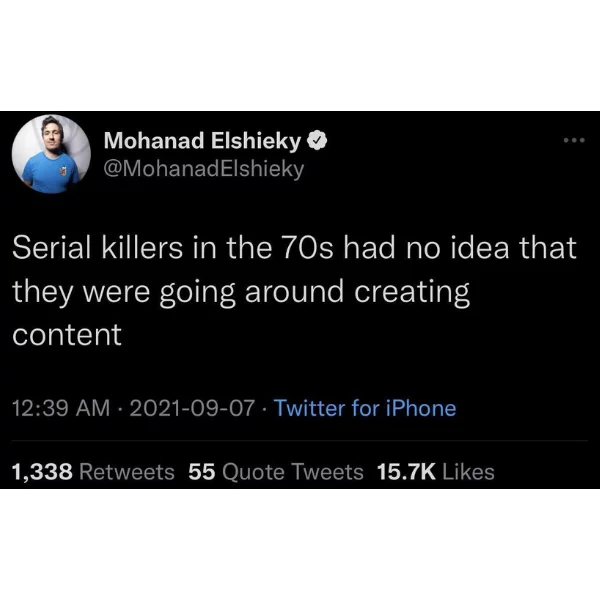Click the 15.7K like count number
The image size is (600, 600).
406,471
